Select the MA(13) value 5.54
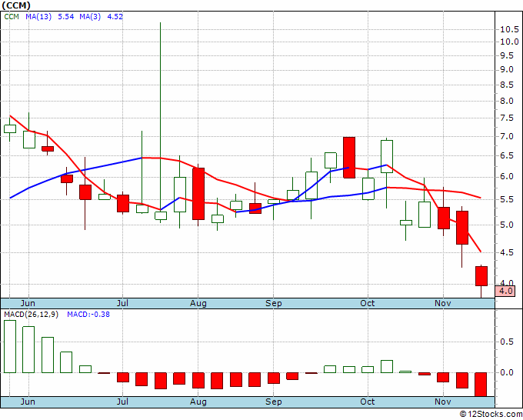This screenshot has width=523, height=420. pyautogui.click(x=65, y=16)
